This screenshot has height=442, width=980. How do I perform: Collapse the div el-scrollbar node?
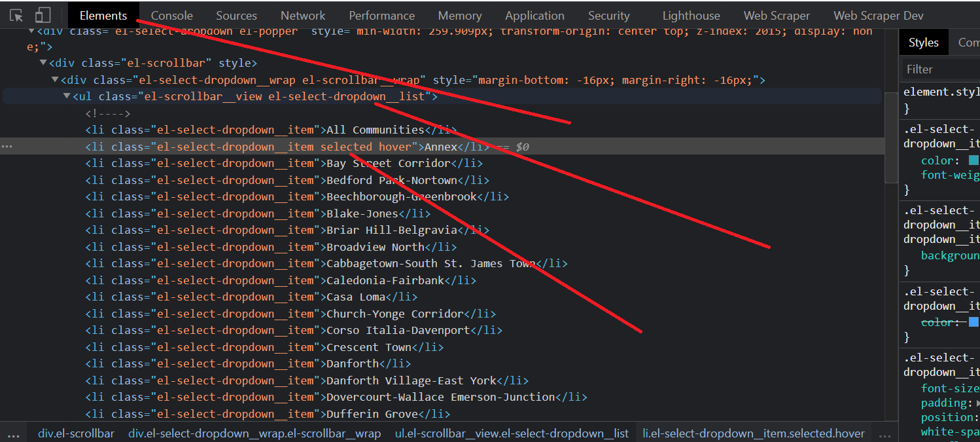pyautogui.click(x=43, y=64)
